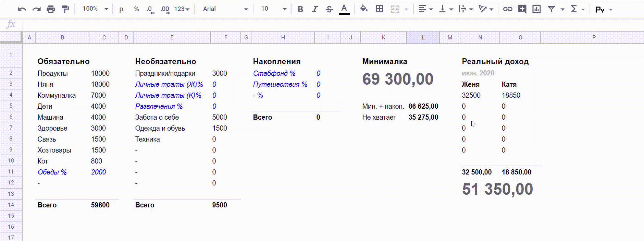The height and width of the screenshot is (241, 644).
Task: Click the Insert chart icon
Action: 536,9
